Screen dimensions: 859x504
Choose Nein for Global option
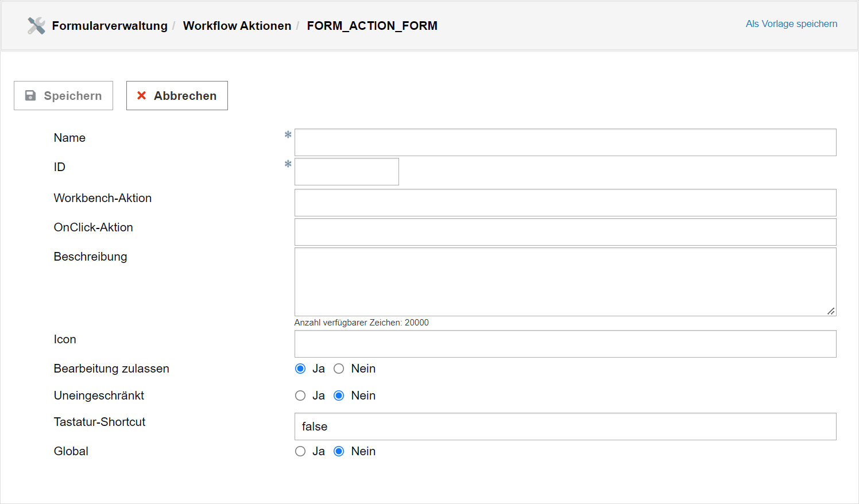(x=339, y=451)
